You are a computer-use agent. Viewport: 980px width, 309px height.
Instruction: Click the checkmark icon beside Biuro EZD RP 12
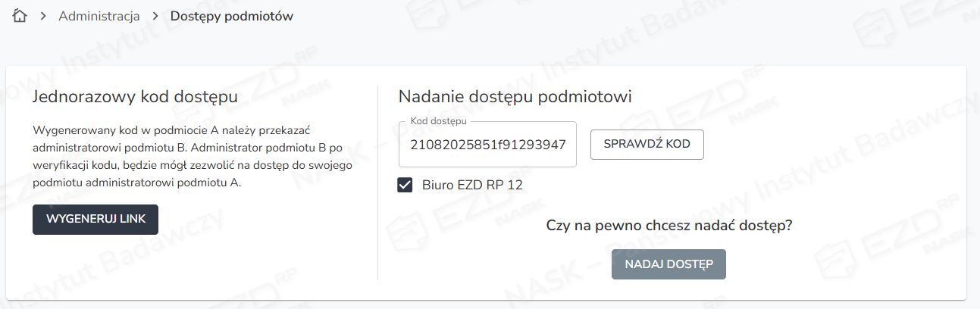pos(405,185)
